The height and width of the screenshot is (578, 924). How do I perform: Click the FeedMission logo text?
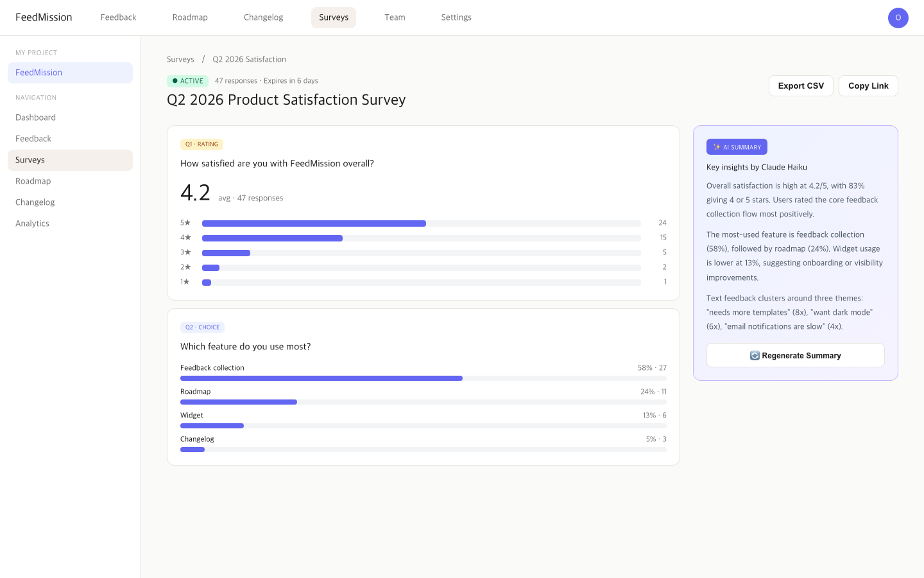coord(44,17)
